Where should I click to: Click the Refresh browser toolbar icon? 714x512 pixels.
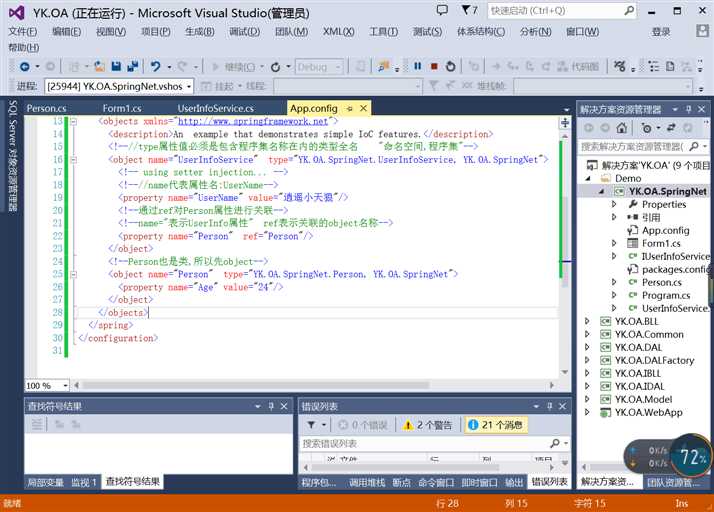[x=275, y=67]
